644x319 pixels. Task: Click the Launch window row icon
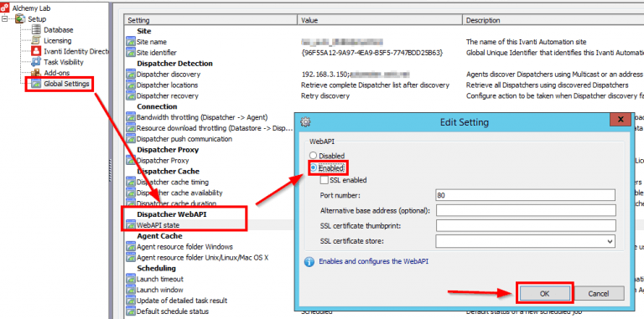tap(131, 290)
